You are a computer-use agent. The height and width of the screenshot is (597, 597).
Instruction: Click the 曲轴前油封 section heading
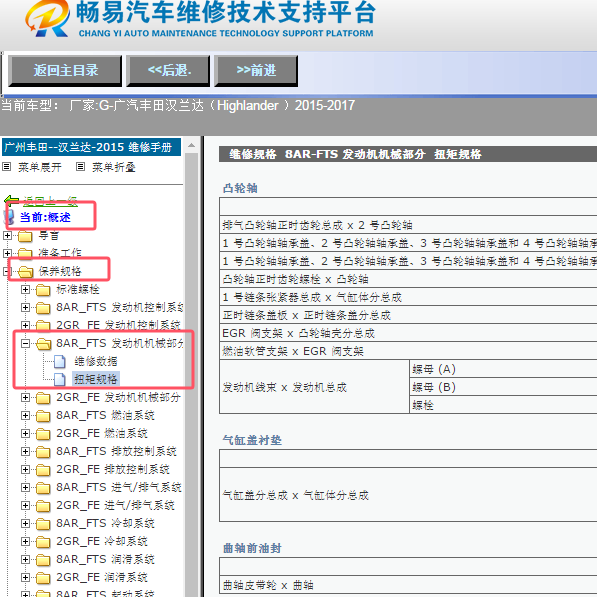252,548
